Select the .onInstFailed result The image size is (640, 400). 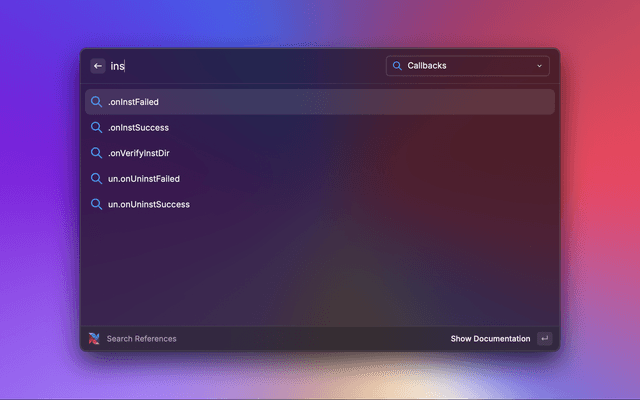133,102
